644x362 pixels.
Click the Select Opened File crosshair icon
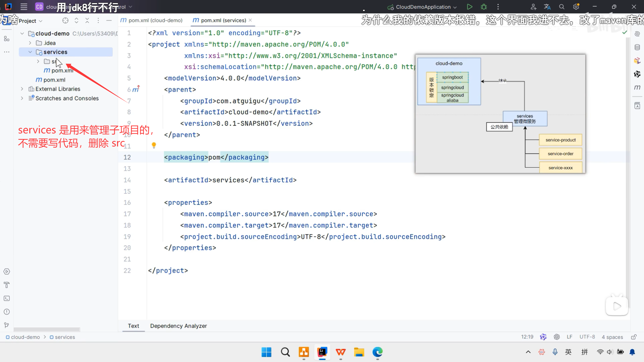pos(65,20)
